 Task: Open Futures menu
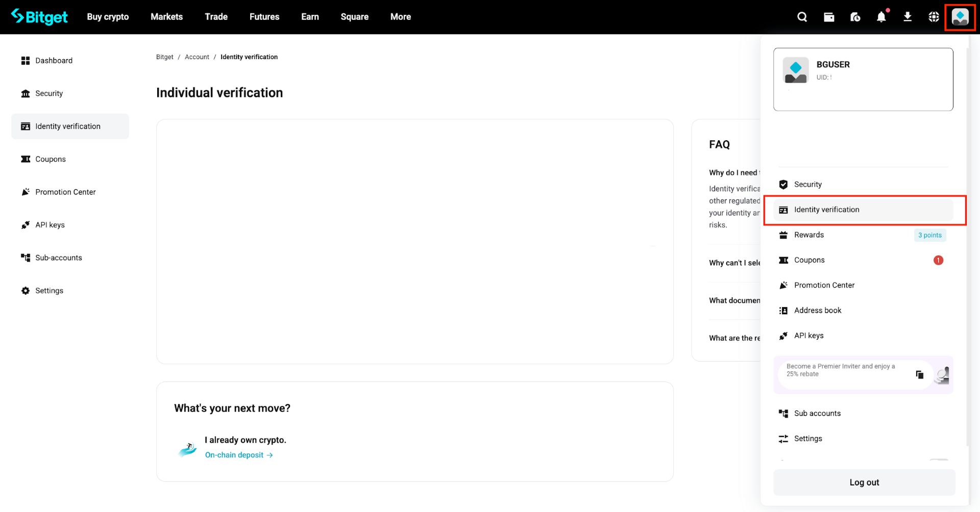pos(264,17)
